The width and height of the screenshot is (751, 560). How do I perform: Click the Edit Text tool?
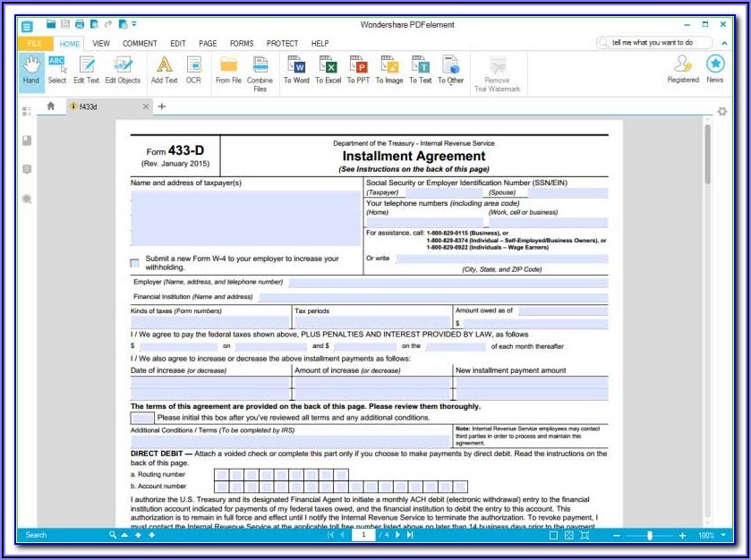(x=86, y=70)
